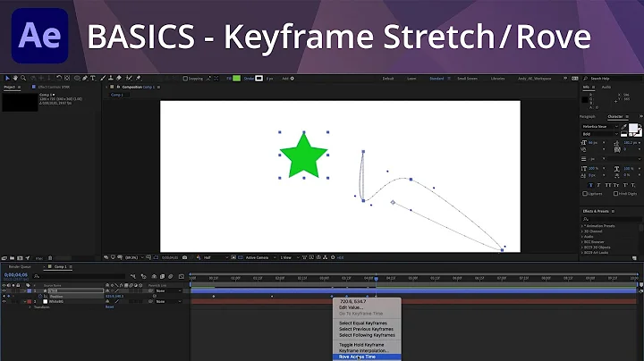Click the current timecode 0;00;04;06
Image resolution: width=644 pixels, height=361 pixels.
click(x=16, y=275)
